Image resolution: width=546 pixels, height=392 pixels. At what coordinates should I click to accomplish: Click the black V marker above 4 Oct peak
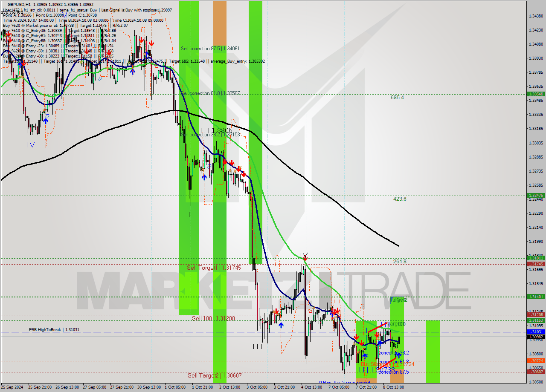[305, 256]
